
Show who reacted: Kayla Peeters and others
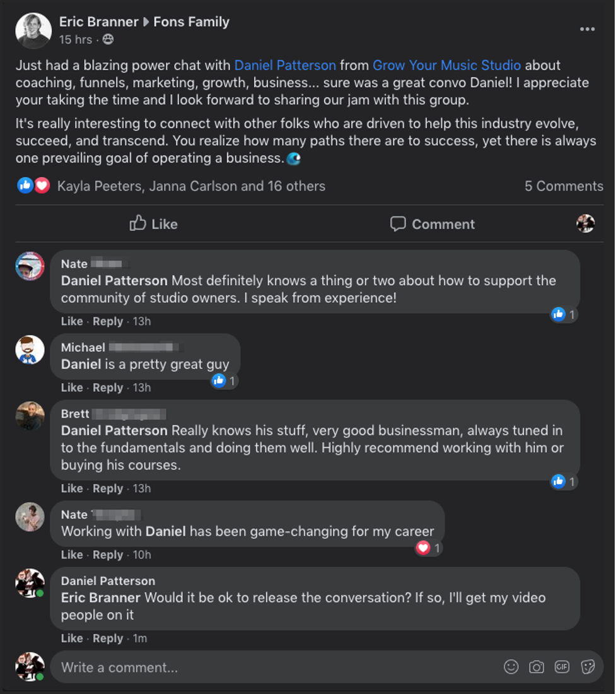click(x=191, y=186)
